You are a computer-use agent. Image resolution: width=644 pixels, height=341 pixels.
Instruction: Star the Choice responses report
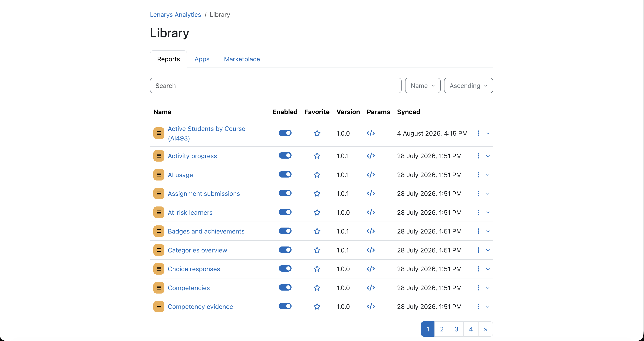pos(317,269)
